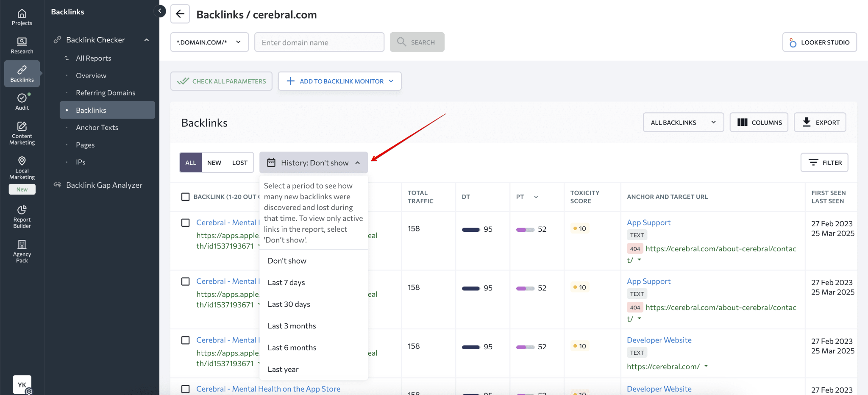Open the App Support anchor link

(648, 222)
